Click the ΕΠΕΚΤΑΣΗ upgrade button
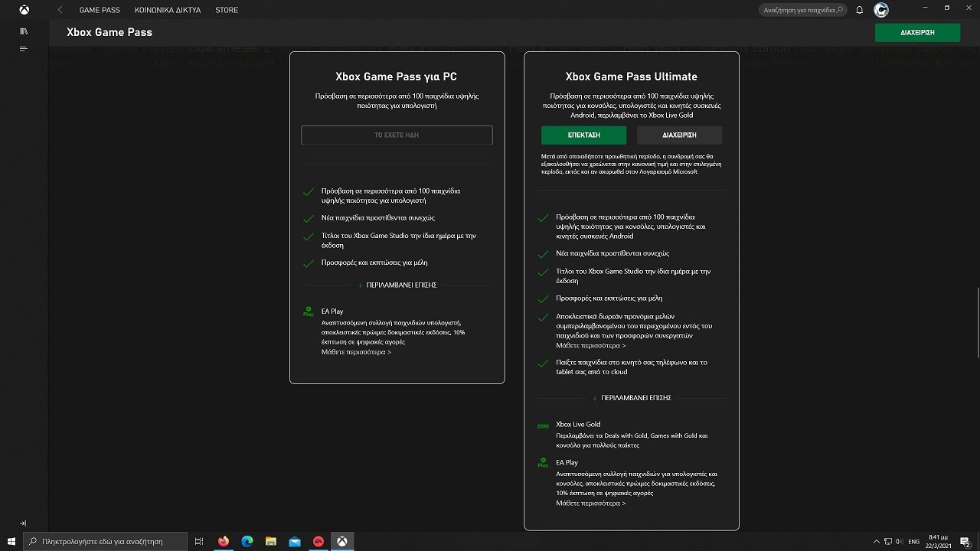The image size is (980, 551). click(x=583, y=135)
